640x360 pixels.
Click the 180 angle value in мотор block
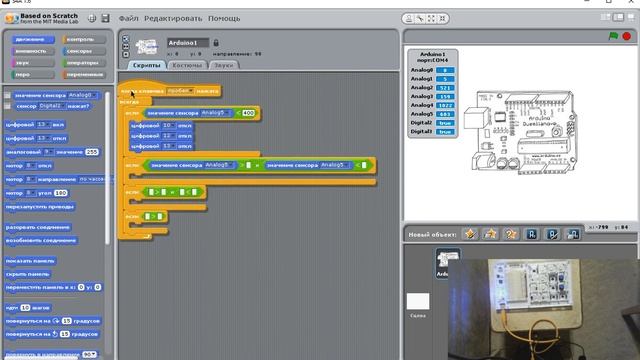pos(60,193)
